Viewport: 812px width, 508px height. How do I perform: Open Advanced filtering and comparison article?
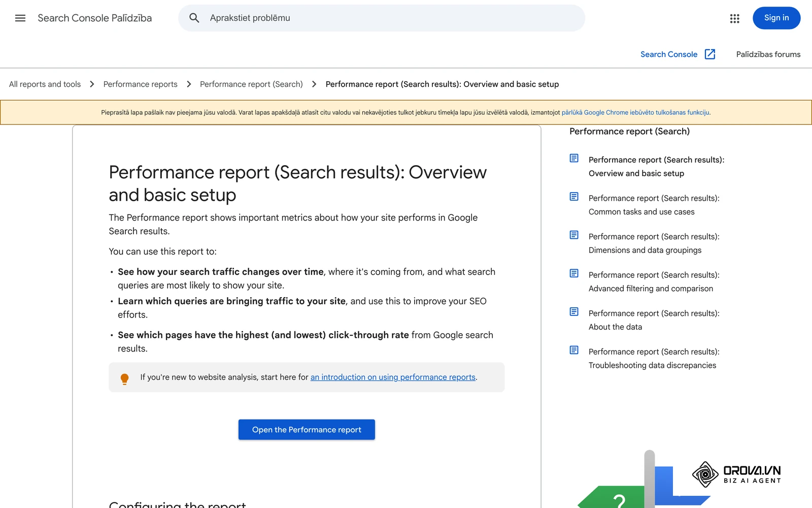click(654, 282)
